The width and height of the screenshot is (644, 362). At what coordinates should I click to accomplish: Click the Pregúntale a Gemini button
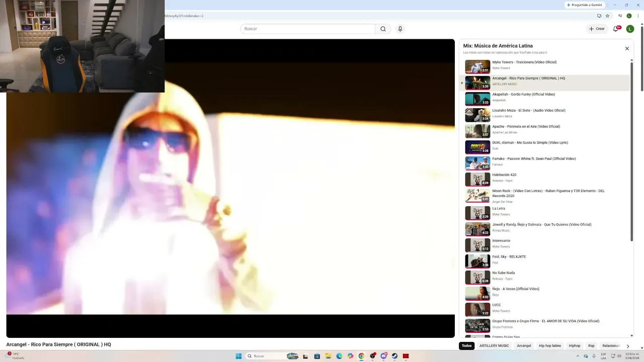pos(584,5)
